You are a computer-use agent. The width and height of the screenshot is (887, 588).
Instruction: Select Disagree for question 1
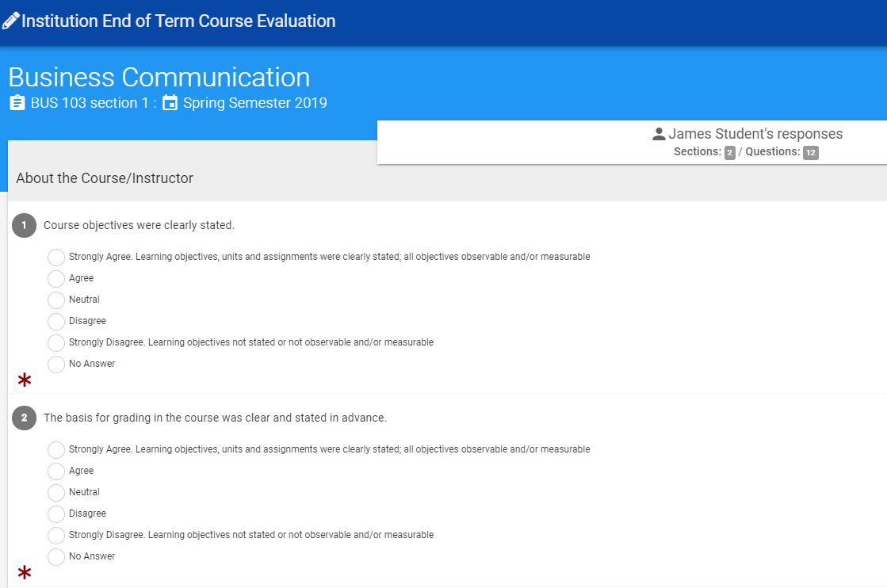click(56, 322)
